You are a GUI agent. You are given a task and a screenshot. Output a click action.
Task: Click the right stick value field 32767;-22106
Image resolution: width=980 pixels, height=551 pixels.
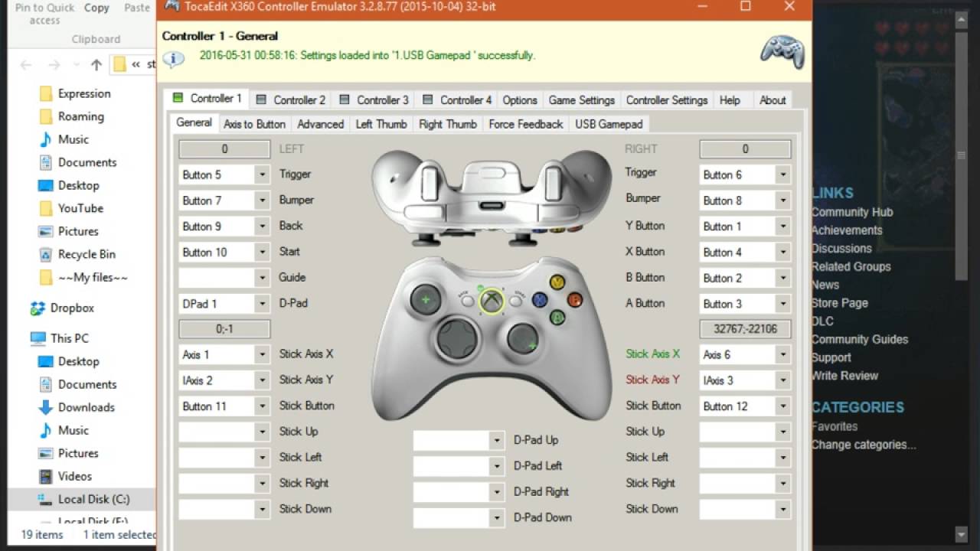pyautogui.click(x=745, y=329)
